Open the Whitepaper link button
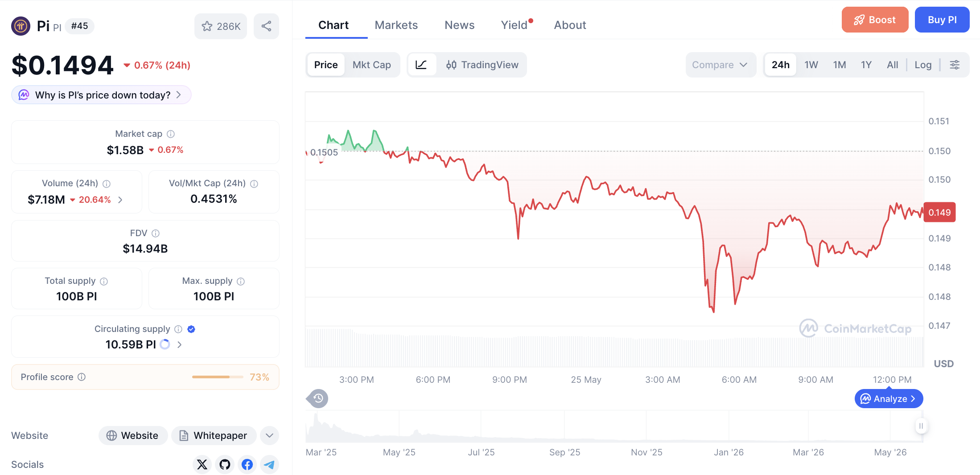 click(214, 435)
